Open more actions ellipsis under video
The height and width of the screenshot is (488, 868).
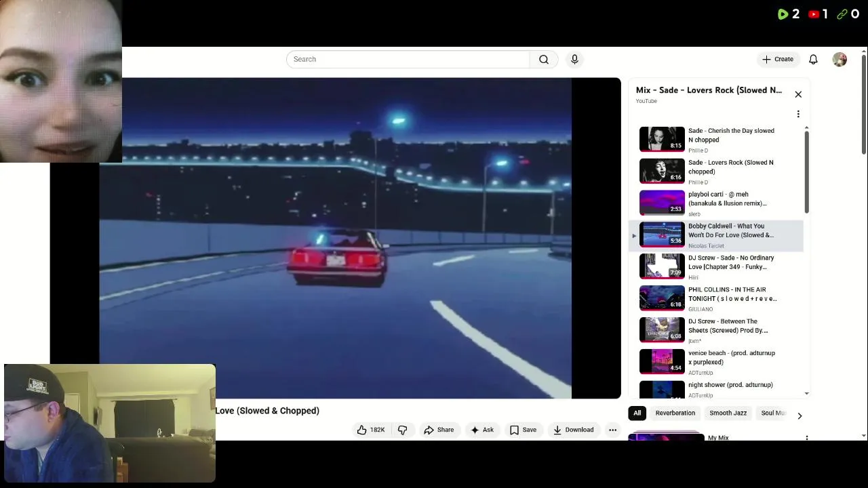(x=612, y=430)
